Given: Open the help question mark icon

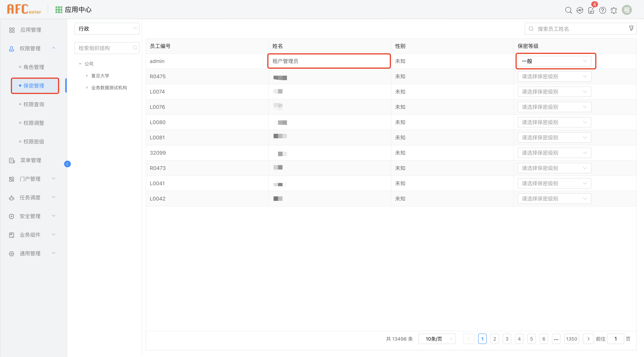Looking at the screenshot, I should point(602,10).
